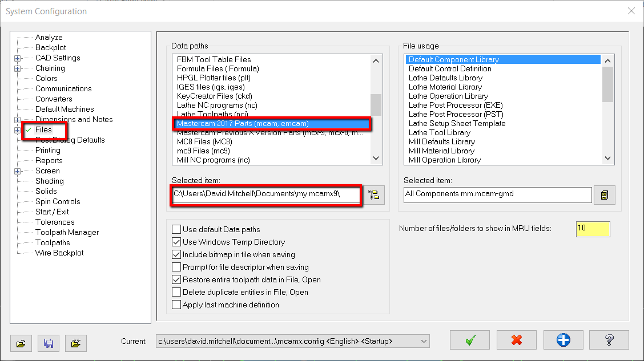Select IGES files (igs, iges) entry

point(211,87)
